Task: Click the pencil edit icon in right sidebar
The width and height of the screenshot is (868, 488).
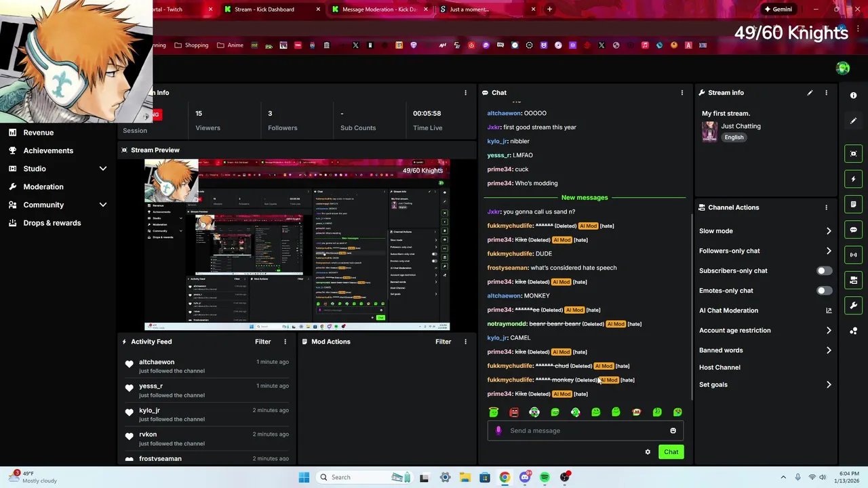Action: (853, 121)
